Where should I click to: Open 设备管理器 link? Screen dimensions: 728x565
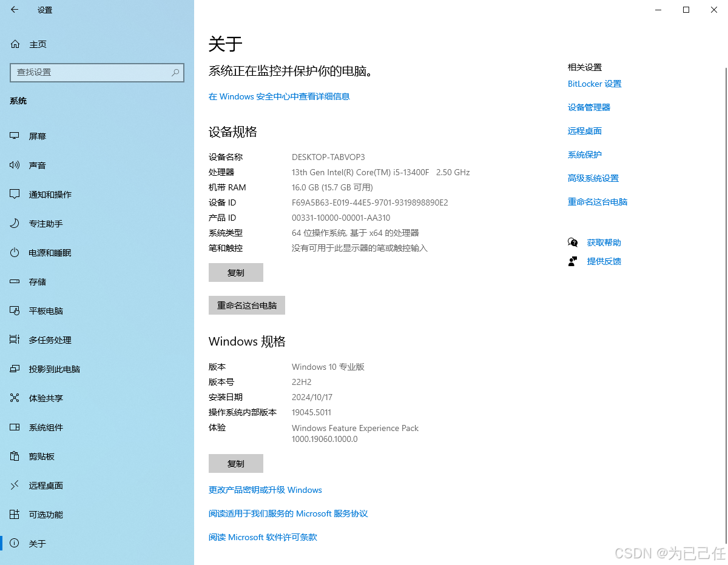[589, 107]
